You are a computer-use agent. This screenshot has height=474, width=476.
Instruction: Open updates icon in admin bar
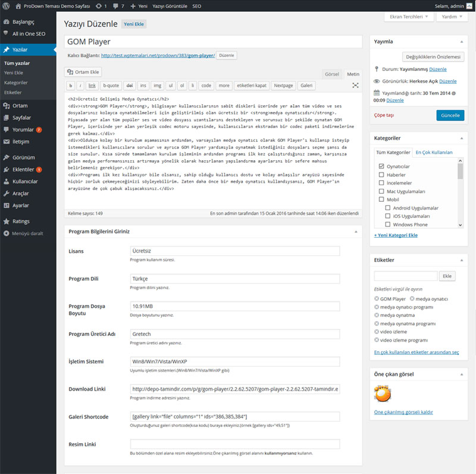[99, 6]
